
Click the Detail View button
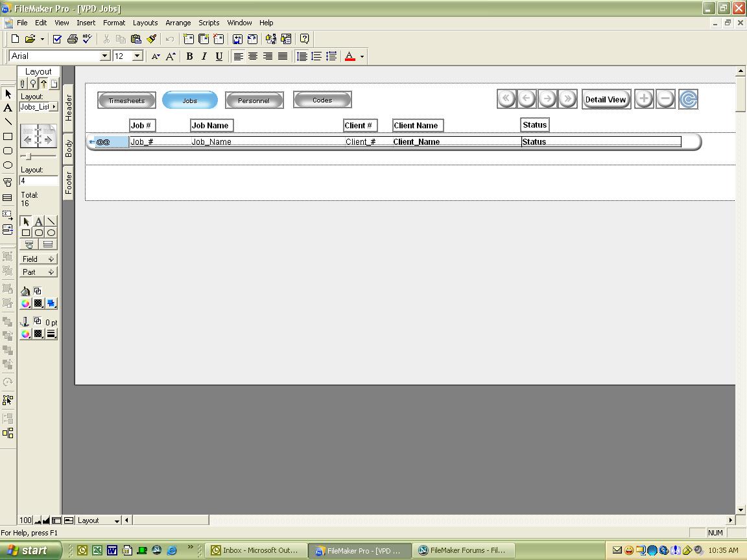606,100
